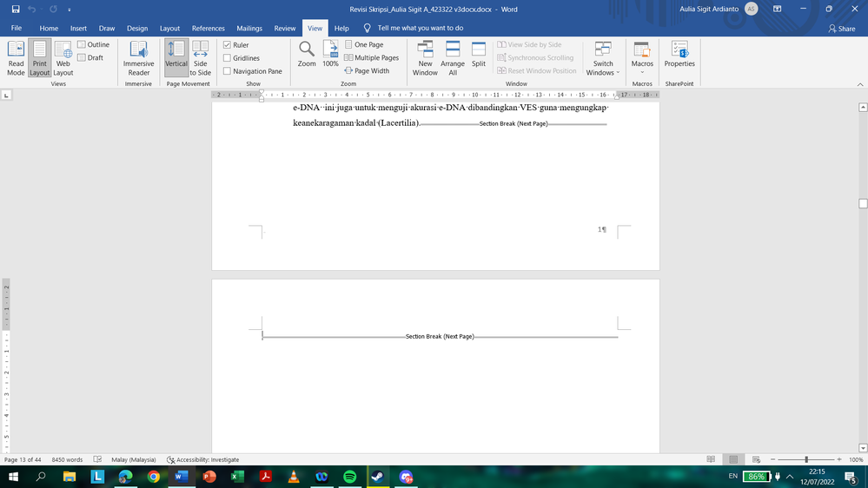The height and width of the screenshot is (488, 868).
Task: Click the 8450 words count
Action: (67, 460)
